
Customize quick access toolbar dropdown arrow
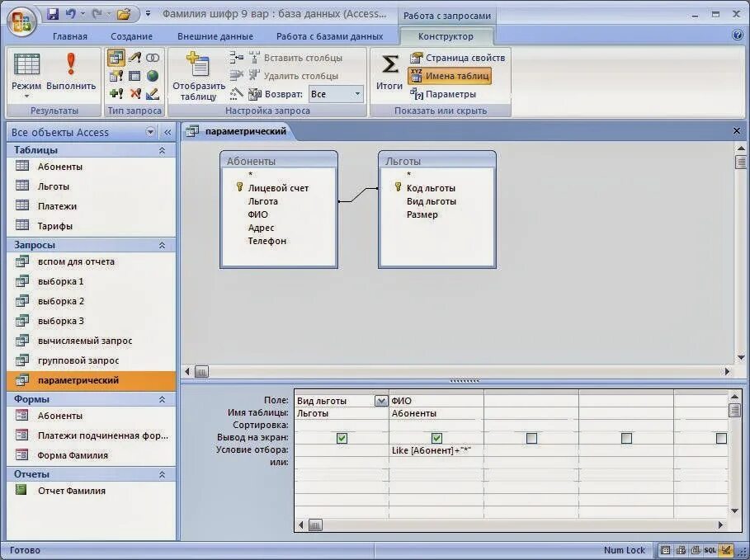click(x=149, y=14)
